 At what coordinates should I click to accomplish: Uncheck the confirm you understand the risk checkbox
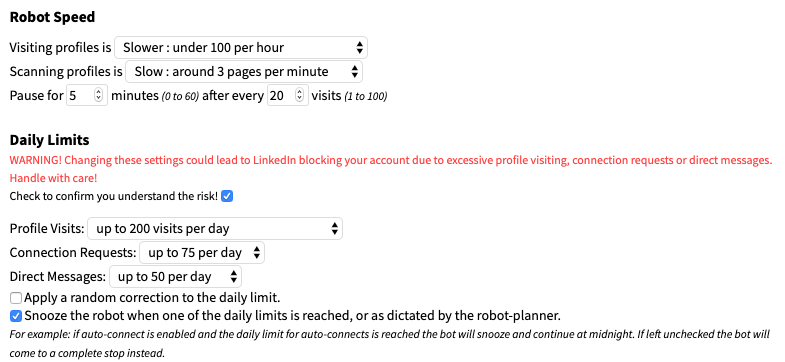click(227, 196)
